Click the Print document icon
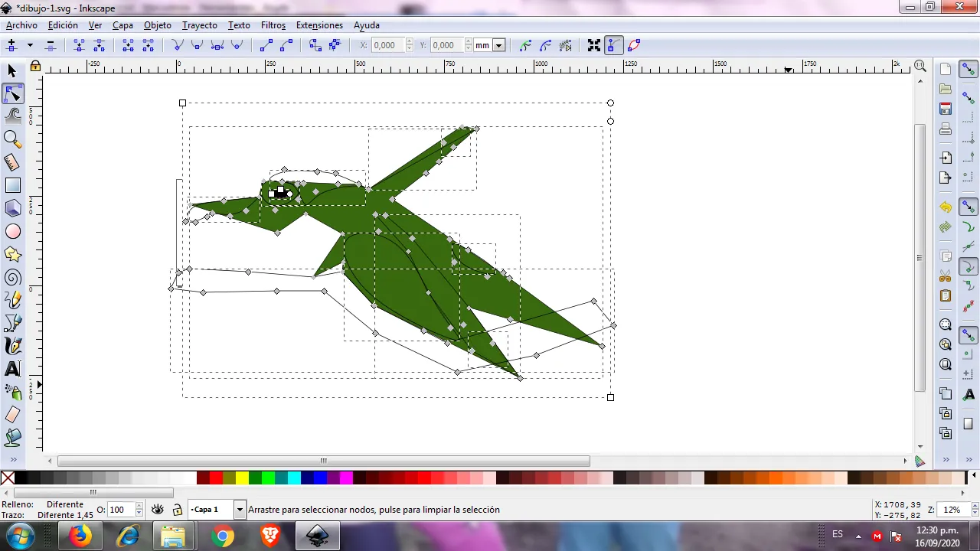 click(946, 129)
